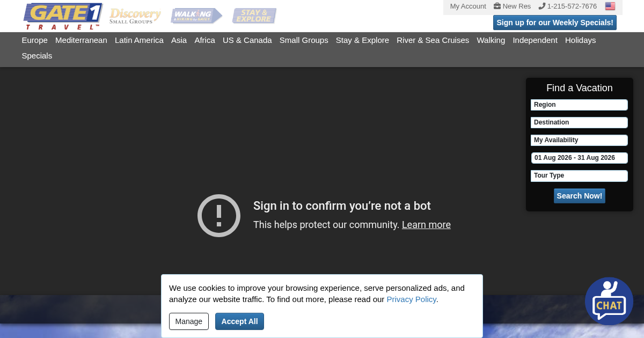Open the Latin America menu
Viewport: 644px width, 338px height.
pyautogui.click(x=139, y=40)
